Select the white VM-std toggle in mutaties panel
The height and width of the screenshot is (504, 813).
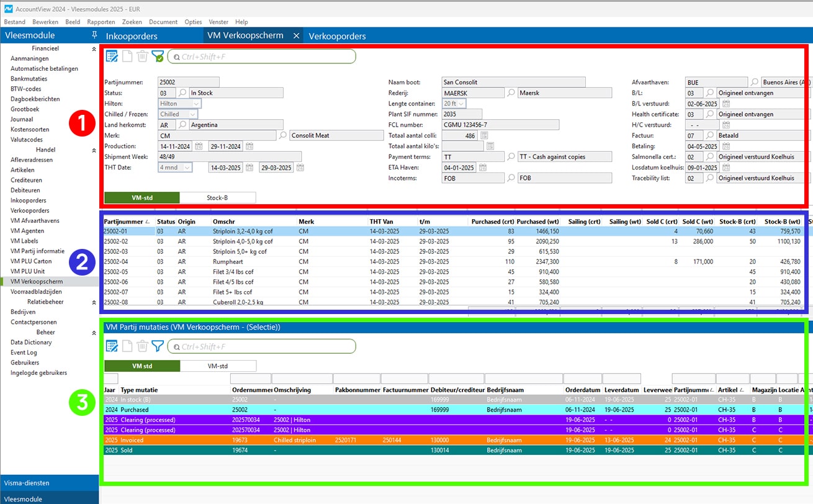click(x=217, y=366)
